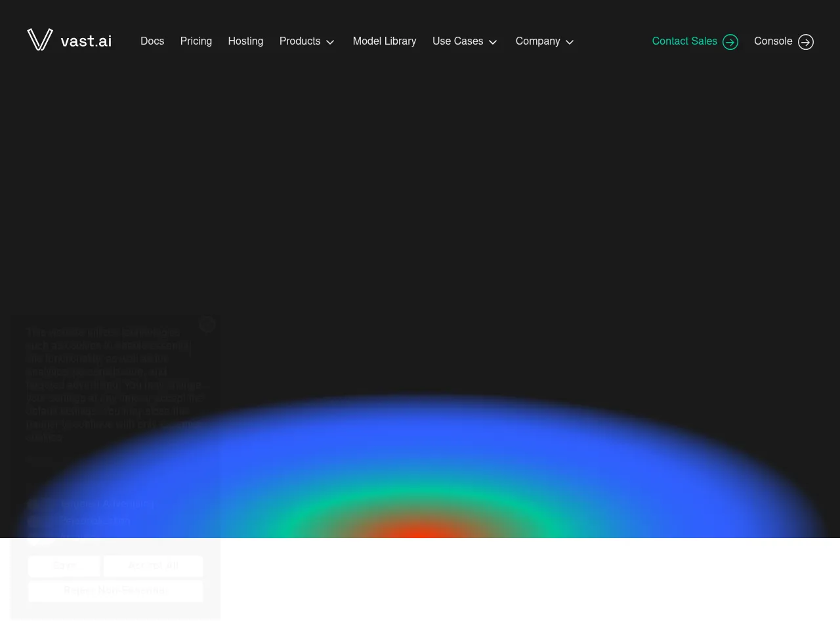
Task: Open the Use Cases dropdown chevron
Action: pos(493,42)
